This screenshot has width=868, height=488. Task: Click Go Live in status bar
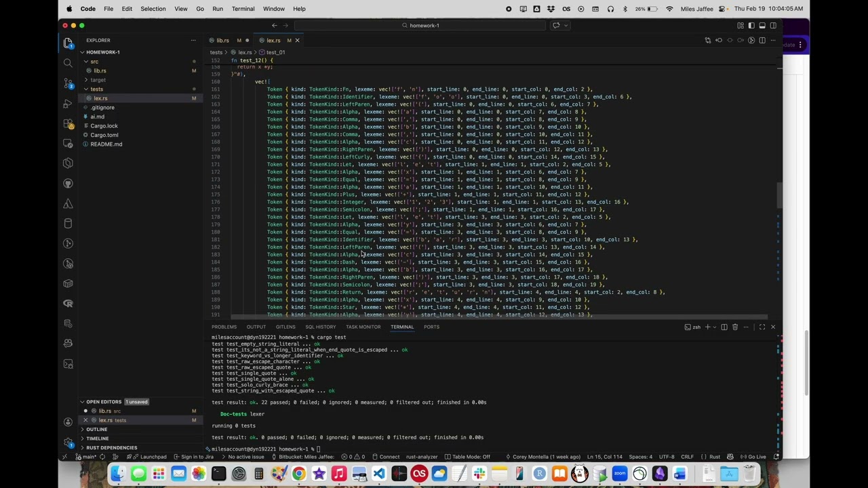pos(753,457)
